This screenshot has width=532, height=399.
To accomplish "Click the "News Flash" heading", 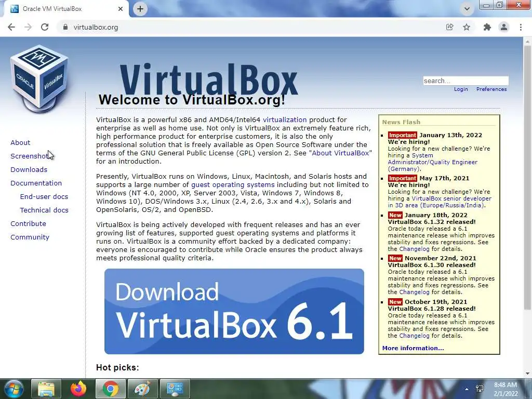I will coord(401,122).
